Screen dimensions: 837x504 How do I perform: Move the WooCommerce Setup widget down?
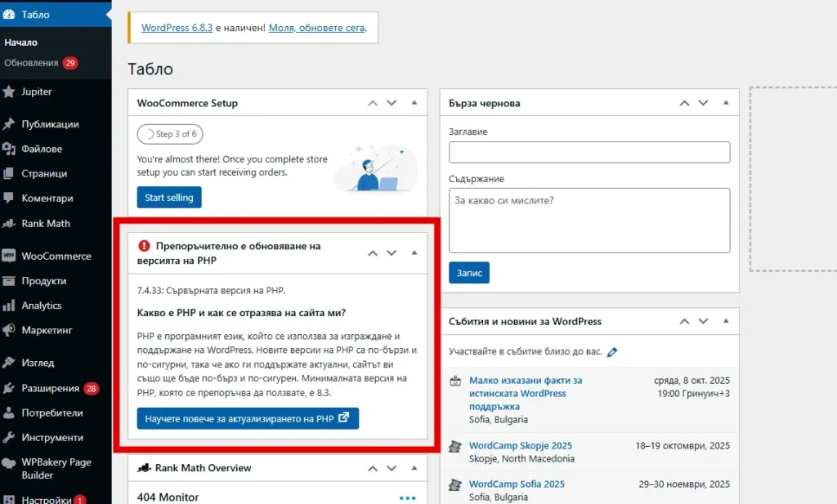pyautogui.click(x=392, y=103)
